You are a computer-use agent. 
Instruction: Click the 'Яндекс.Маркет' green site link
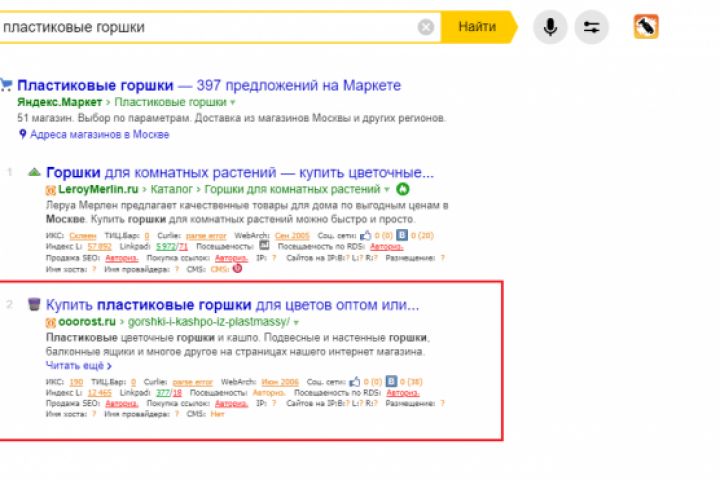pos(60,102)
